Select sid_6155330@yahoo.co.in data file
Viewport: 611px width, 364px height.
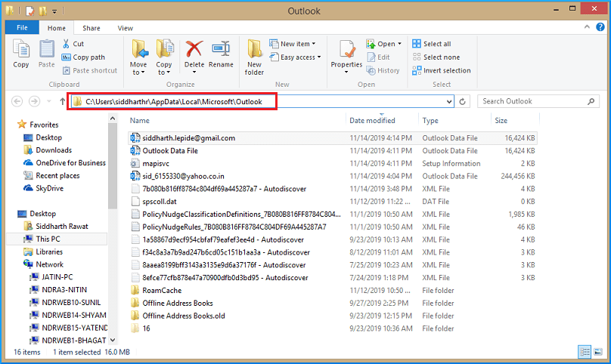coord(333,176)
